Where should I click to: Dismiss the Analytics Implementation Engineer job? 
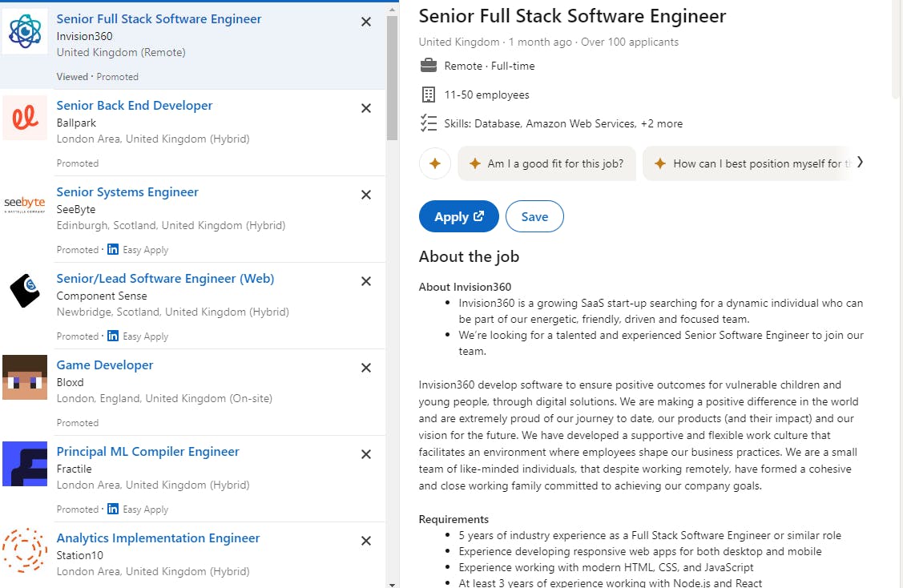pos(365,541)
